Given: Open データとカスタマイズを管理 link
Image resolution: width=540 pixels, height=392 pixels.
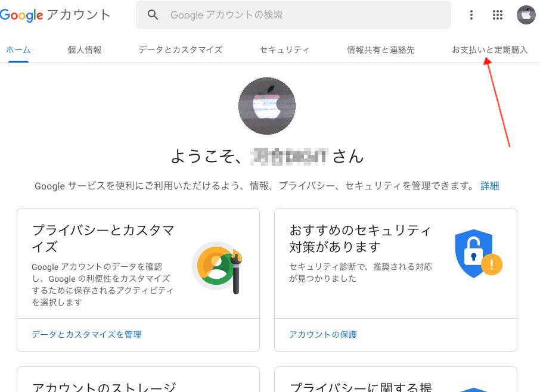Looking at the screenshot, I should tap(86, 335).
